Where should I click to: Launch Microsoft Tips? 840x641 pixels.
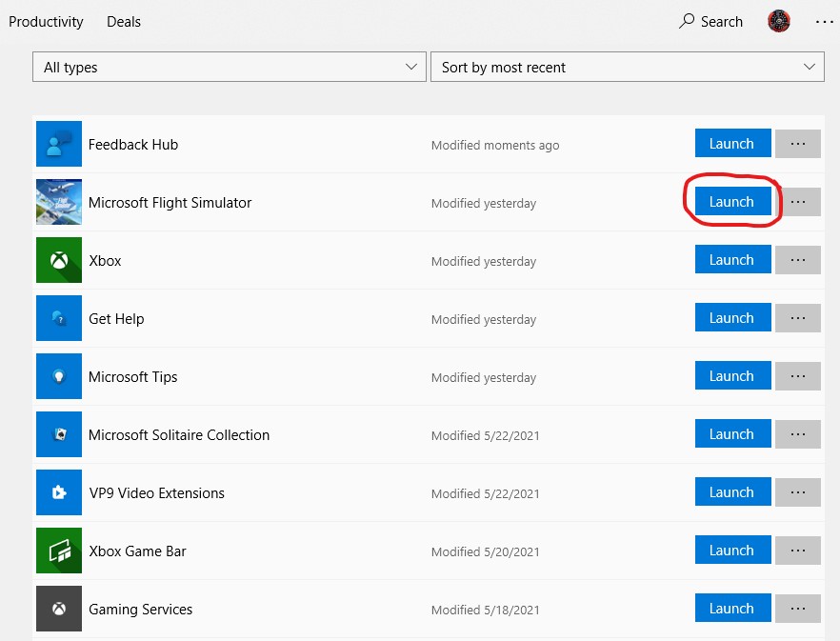[x=733, y=375]
